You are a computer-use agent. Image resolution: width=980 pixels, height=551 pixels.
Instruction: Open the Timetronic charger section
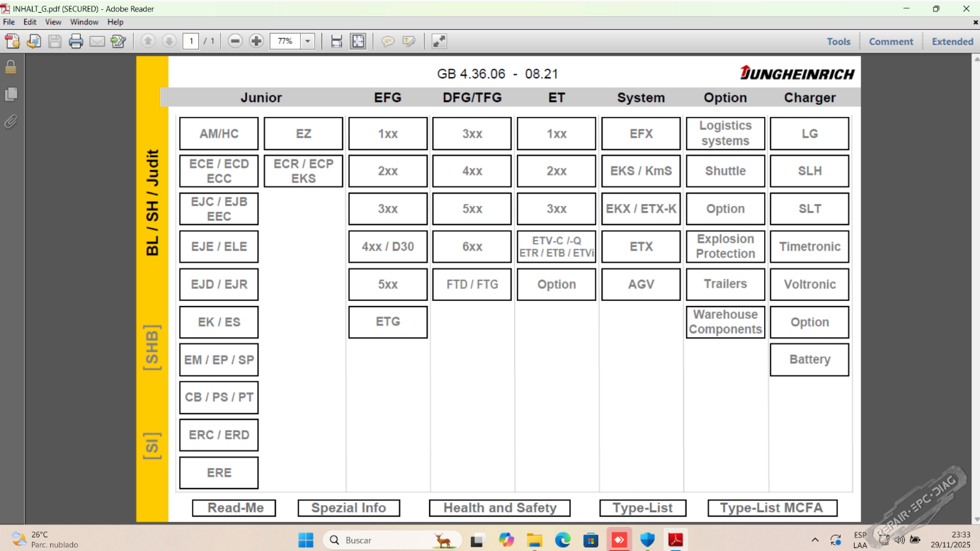coord(809,246)
